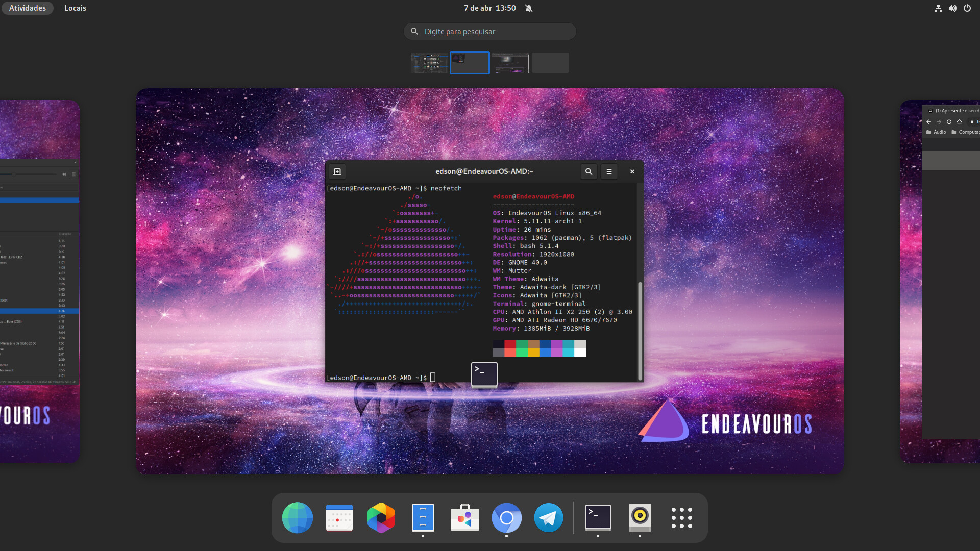
Task: Open the network status icon in top bar
Action: [938, 8]
